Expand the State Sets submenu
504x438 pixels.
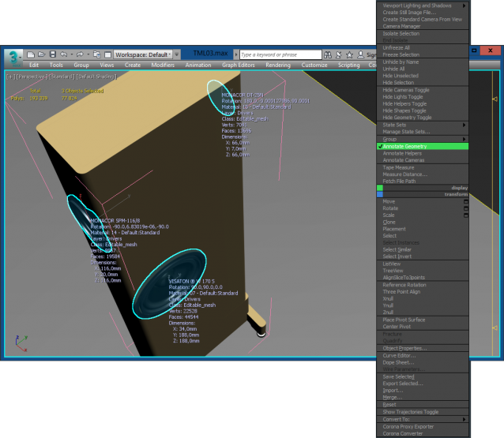(x=423, y=125)
